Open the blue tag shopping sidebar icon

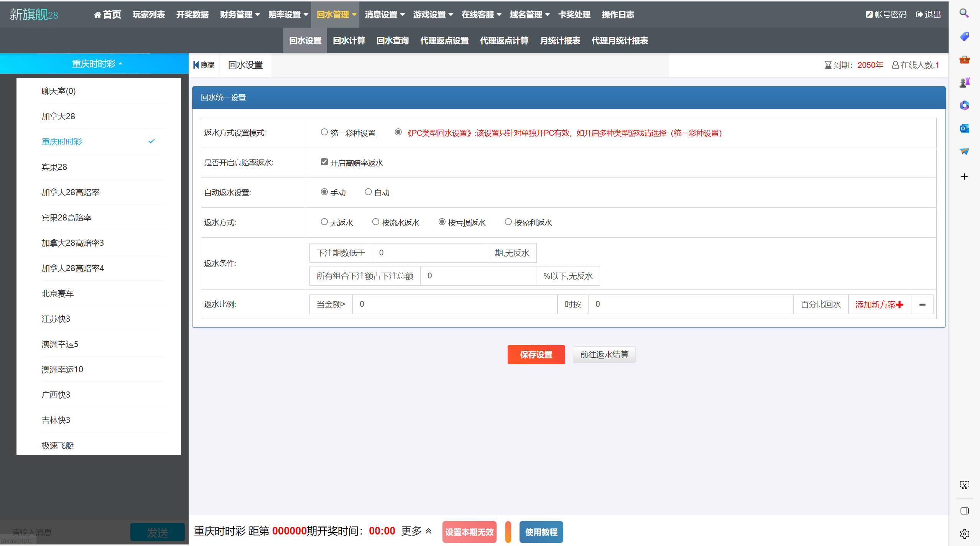[964, 36]
